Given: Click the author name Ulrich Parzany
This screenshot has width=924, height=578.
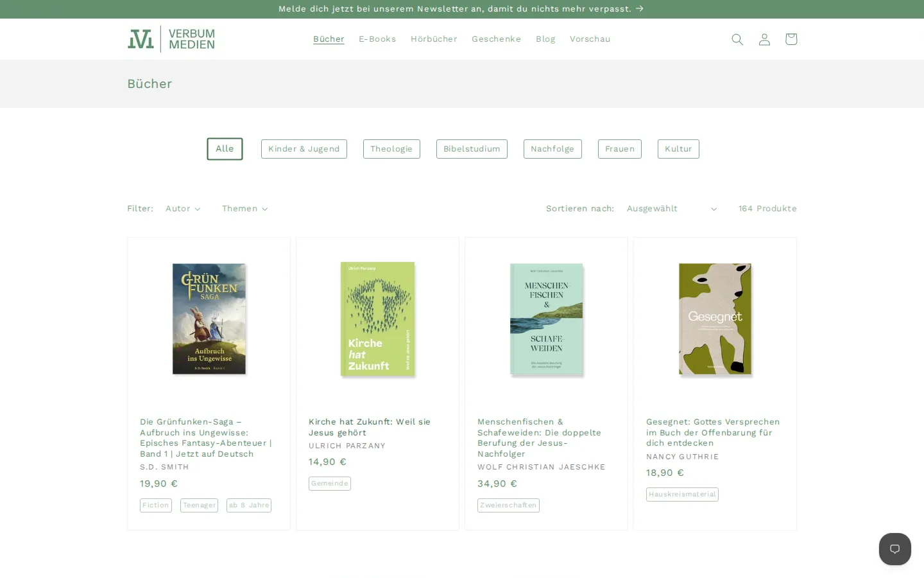Looking at the screenshot, I should point(347,446).
